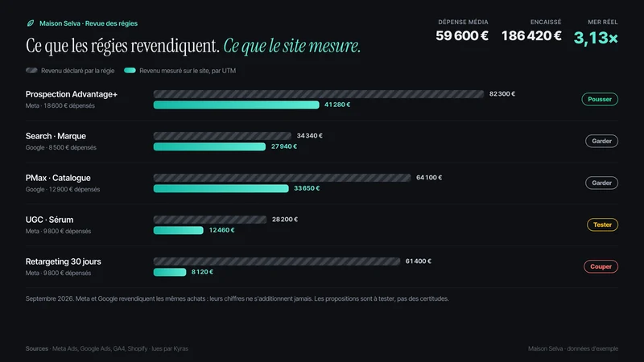644x362 pixels.
Task: Click the Garder badge on Search · Marque
Action: 601,142
